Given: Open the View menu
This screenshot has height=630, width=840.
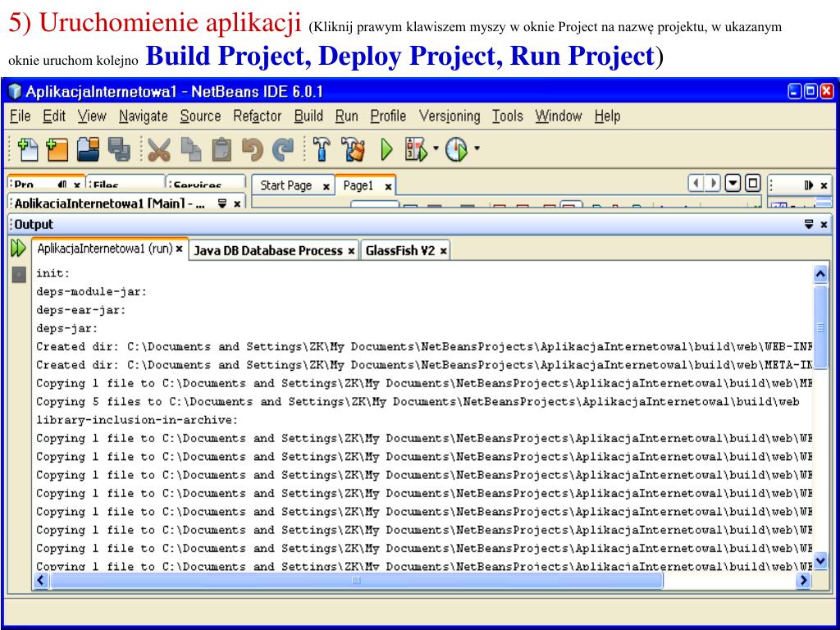Looking at the screenshot, I should coord(92,116).
